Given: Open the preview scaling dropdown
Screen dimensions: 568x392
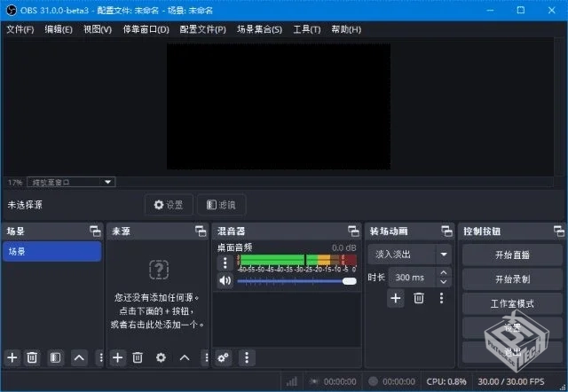Looking at the screenshot, I should coord(71,182).
